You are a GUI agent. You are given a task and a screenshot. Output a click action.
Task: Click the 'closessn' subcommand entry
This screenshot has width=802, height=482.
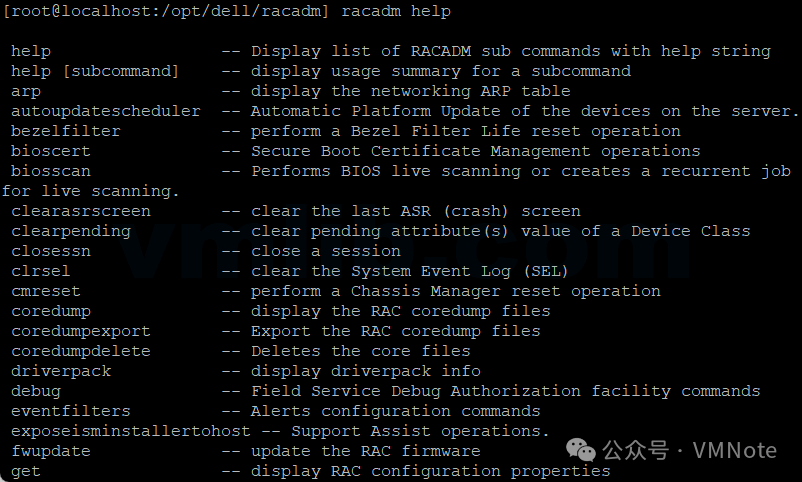[50, 251]
